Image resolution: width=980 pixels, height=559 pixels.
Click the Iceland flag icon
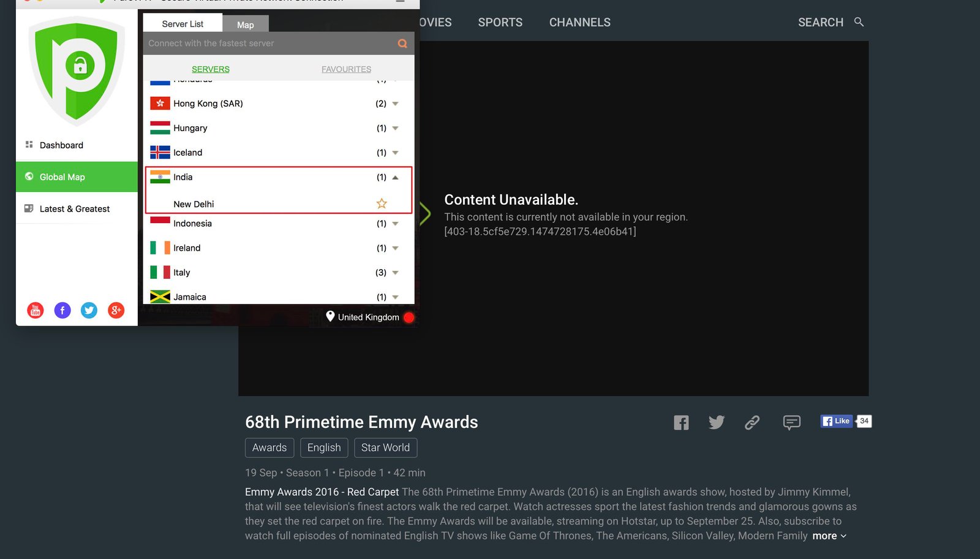click(160, 152)
